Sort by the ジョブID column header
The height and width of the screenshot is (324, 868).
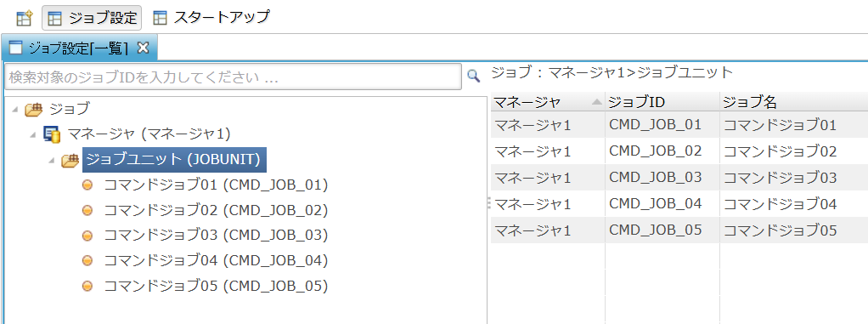(x=662, y=102)
